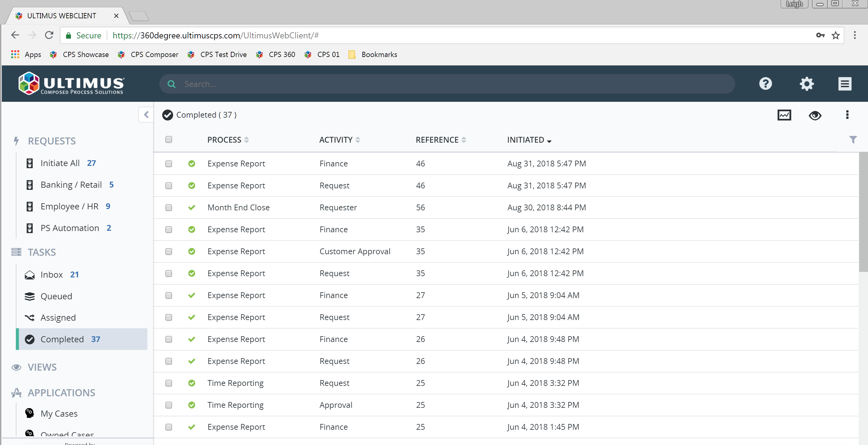Click the filter funnel icon

[x=852, y=139]
